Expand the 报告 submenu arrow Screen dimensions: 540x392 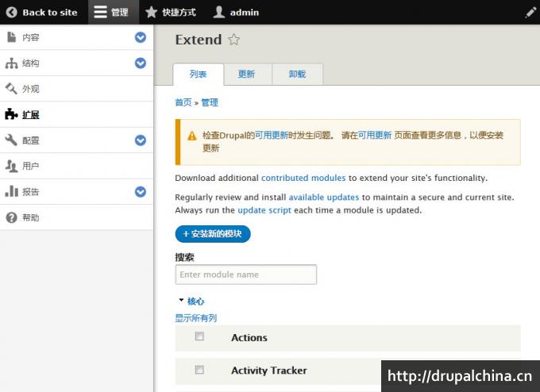(141, 192)
